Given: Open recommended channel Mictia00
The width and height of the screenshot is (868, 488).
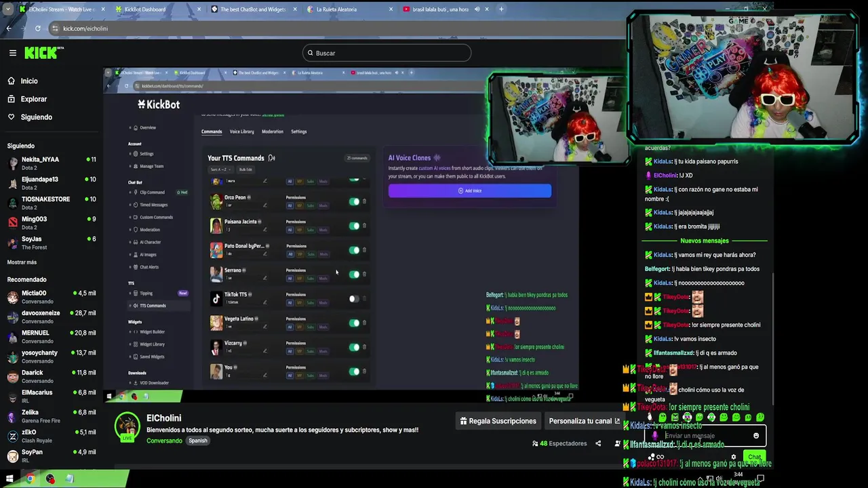Looking at the screenshot, I should coord(52,297).
